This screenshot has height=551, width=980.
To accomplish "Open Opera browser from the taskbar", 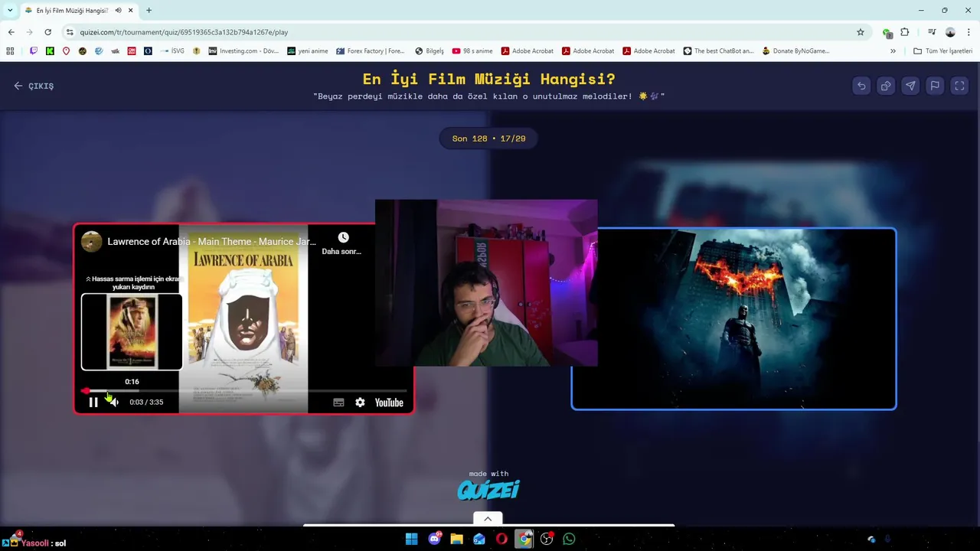I will click(501, 539).
